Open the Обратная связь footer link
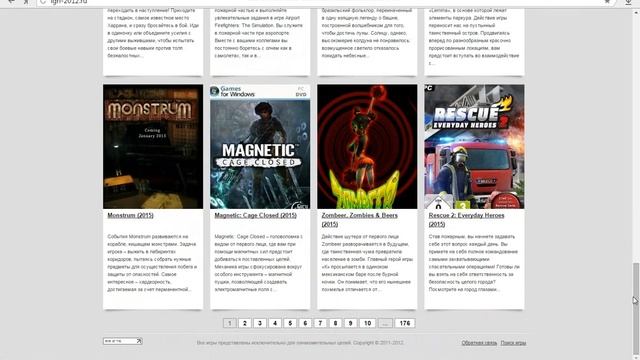The image size is (640, 360). pos(479,343)
